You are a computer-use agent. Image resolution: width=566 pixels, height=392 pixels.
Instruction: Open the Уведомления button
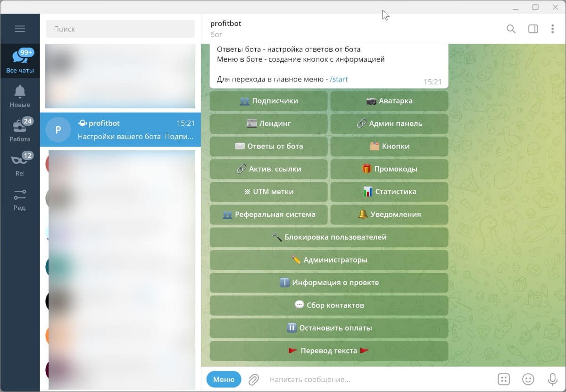[x=389, y=214]
